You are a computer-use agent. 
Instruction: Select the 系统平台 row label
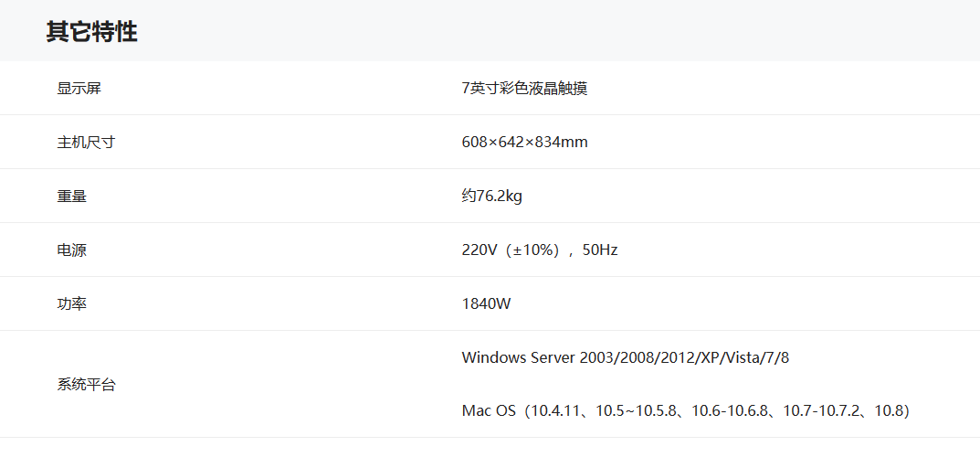[x=86, y=385]
